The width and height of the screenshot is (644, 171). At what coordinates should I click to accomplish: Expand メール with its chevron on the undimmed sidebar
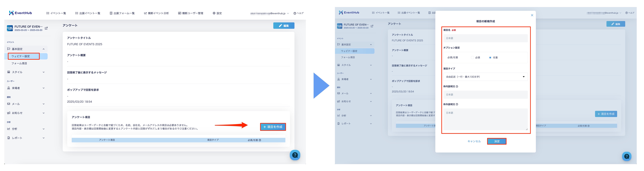click(44, 104)
